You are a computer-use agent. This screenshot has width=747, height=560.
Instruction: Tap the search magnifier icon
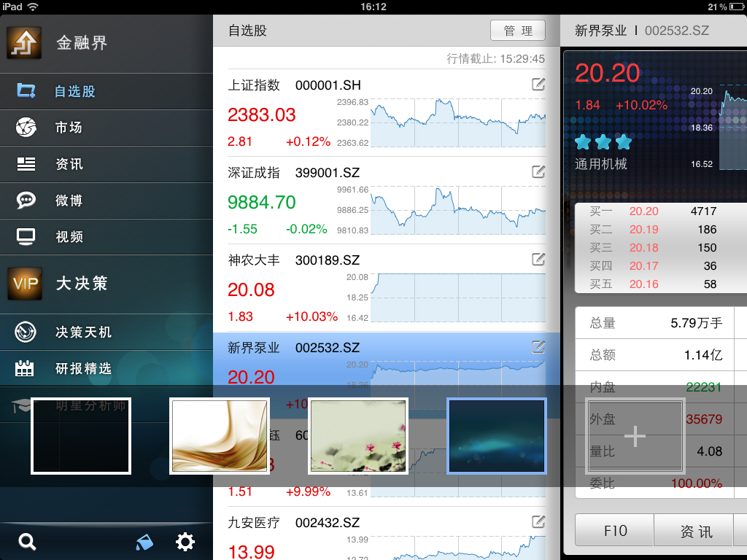click(27, 542)
